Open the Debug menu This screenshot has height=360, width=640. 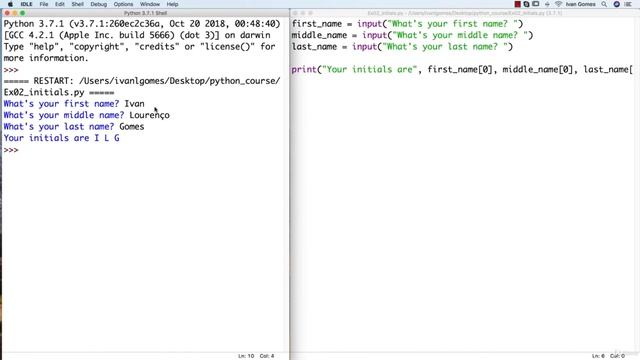98,4
